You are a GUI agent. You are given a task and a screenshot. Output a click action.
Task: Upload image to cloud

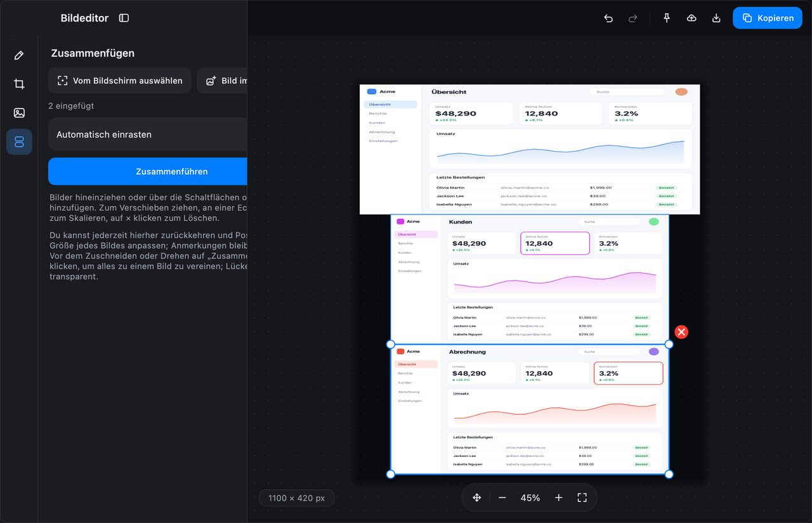[x=691, y=18]
